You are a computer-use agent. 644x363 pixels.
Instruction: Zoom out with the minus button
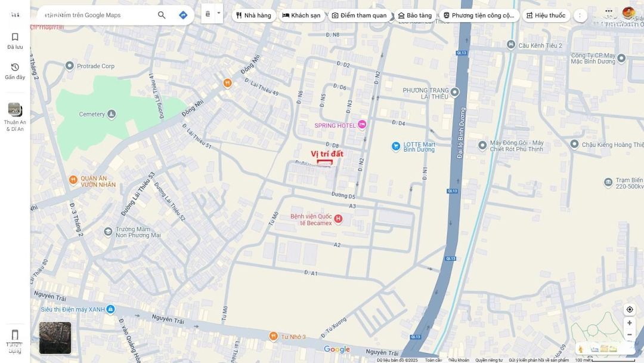pos(629,335)
